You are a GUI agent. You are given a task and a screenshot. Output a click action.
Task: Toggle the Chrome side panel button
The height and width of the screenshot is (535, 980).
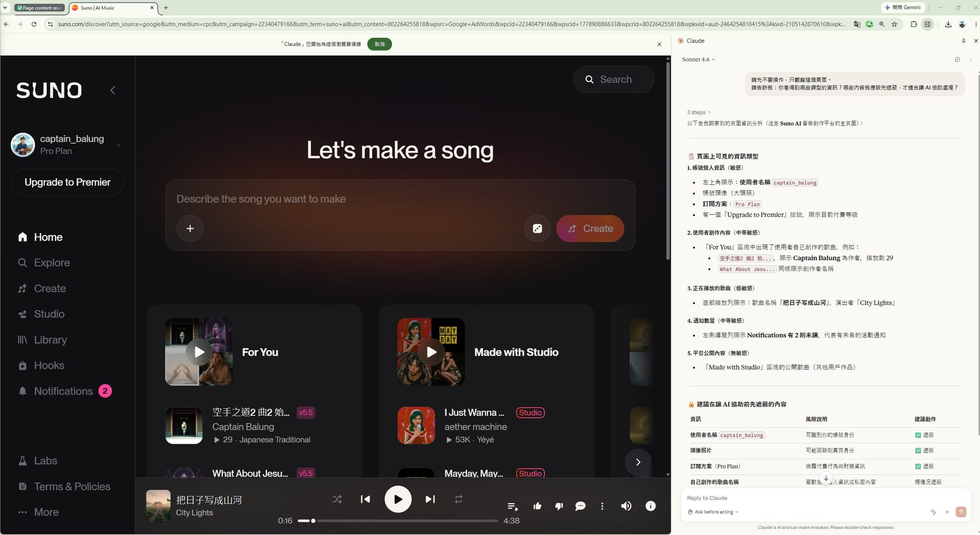928,24
